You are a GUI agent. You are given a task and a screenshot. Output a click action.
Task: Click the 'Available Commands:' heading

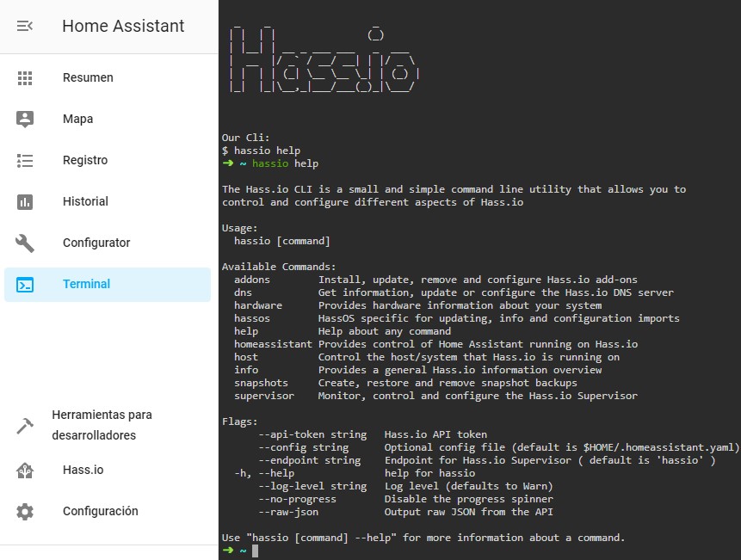click(279, 267)
